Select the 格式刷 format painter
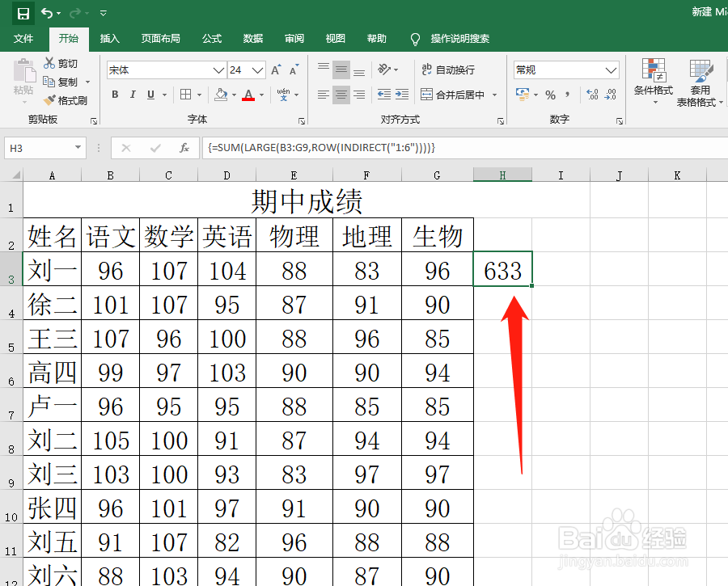This screenshot has height=586, width=728. pos(64,100)
